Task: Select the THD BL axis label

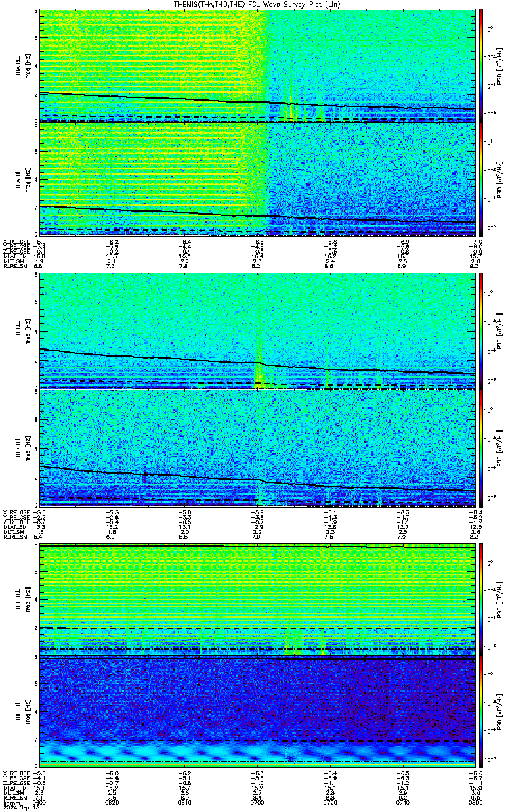Action: pyautogui.click(x=19, y=331)
